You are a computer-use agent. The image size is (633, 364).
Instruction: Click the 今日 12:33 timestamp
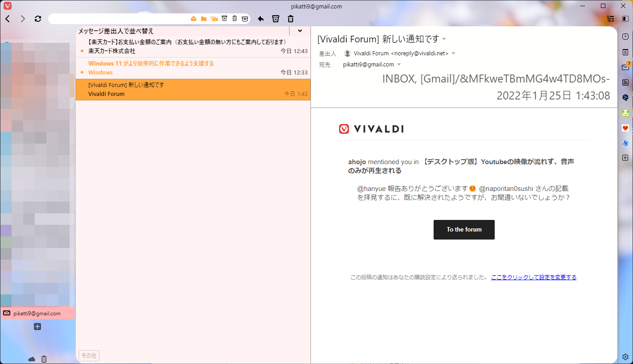(x=294, y=73)
